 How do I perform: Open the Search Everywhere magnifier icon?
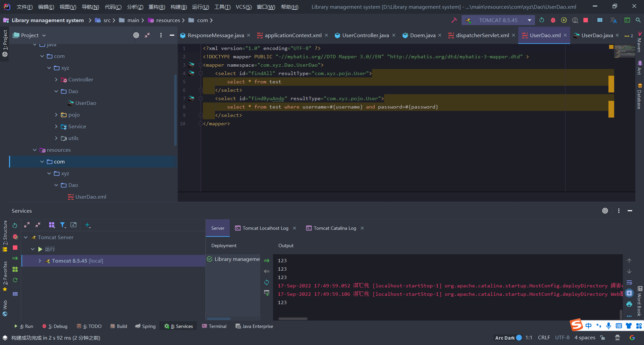click(x=638, y=20)
